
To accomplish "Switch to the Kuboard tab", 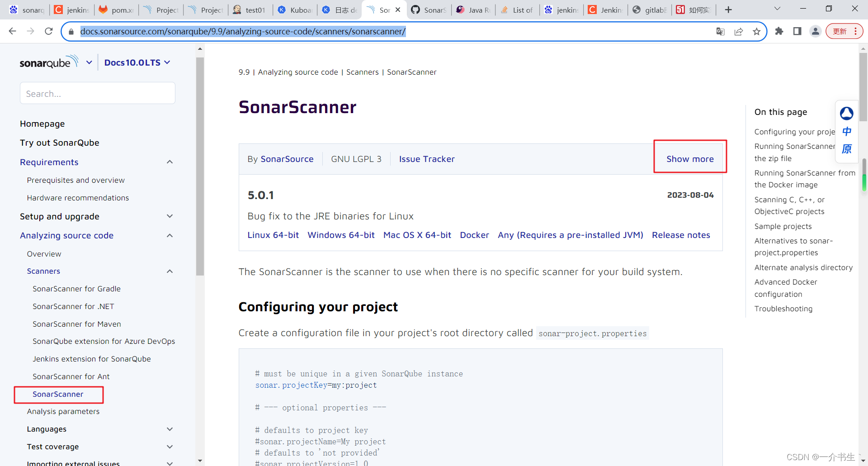I will click(295, 10).
